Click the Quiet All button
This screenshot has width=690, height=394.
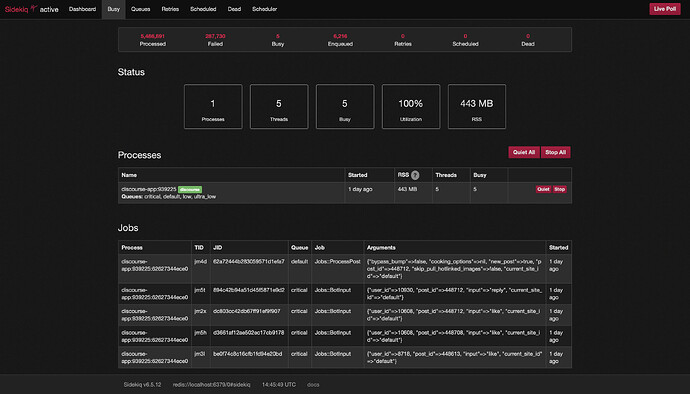(x=524, y=152)
